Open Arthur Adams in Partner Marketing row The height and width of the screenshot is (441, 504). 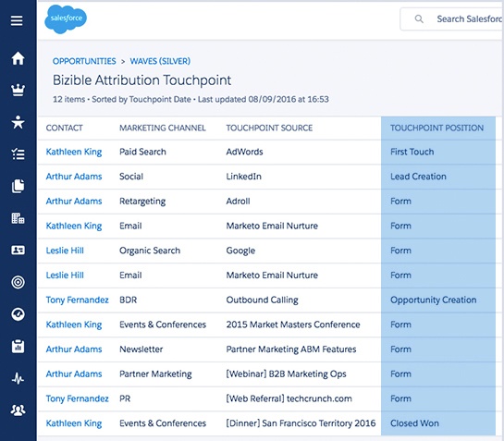pyautogui.click(x=74, y=374)
